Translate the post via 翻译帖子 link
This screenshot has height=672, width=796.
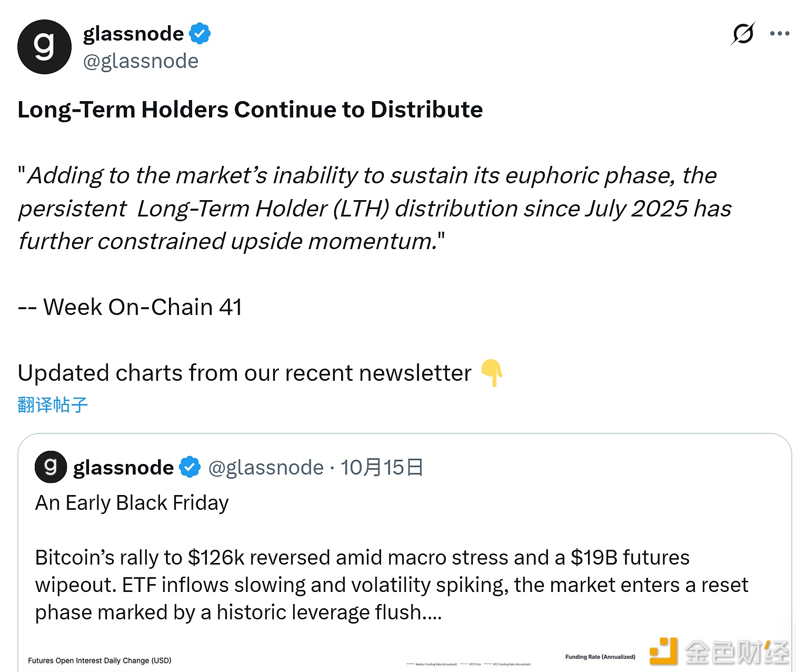(53, 404)
